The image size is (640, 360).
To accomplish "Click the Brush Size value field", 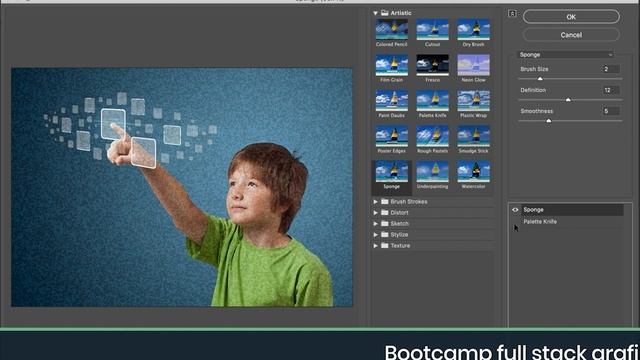I will click(611, 69).
